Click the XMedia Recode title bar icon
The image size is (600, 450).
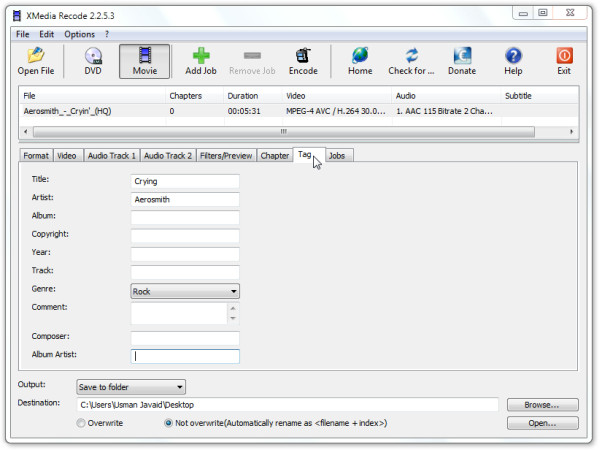click(x=17, y=16)
